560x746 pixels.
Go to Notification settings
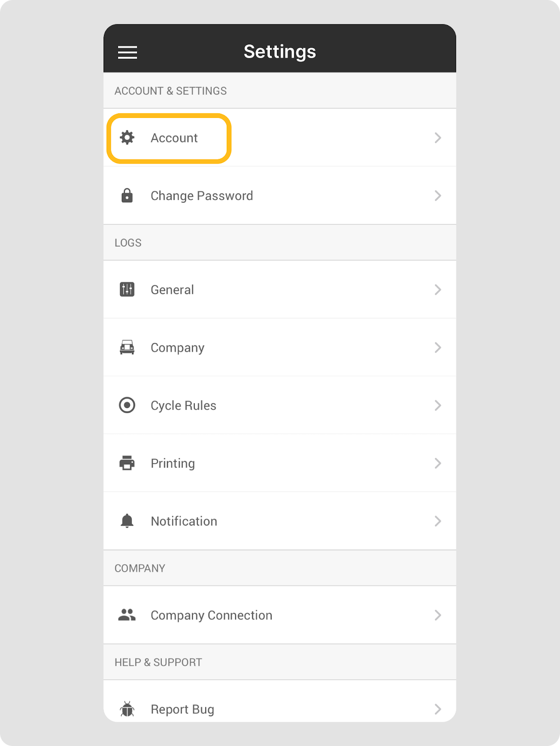[x=184, y=521]
